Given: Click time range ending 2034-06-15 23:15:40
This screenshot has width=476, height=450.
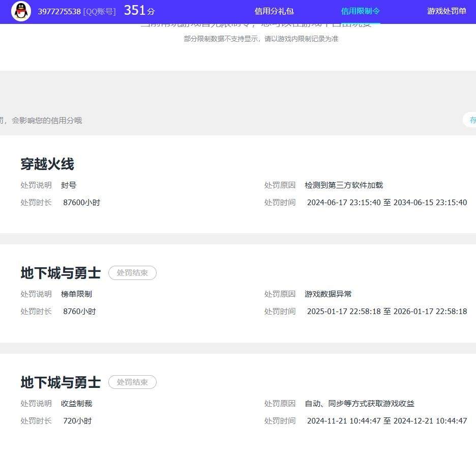Looking at the screenshot, I should [x=387, y=203].
